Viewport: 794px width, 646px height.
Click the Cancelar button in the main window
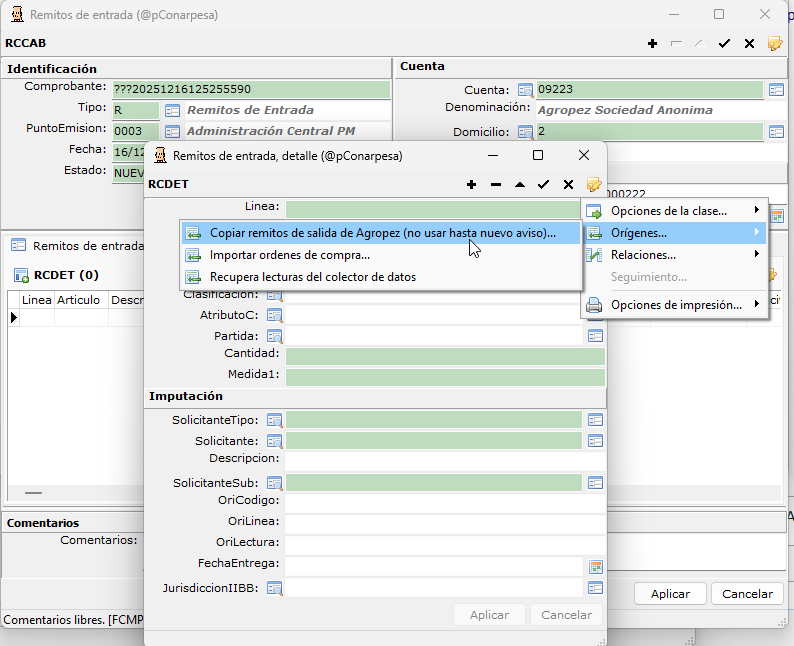click(747, 593)
